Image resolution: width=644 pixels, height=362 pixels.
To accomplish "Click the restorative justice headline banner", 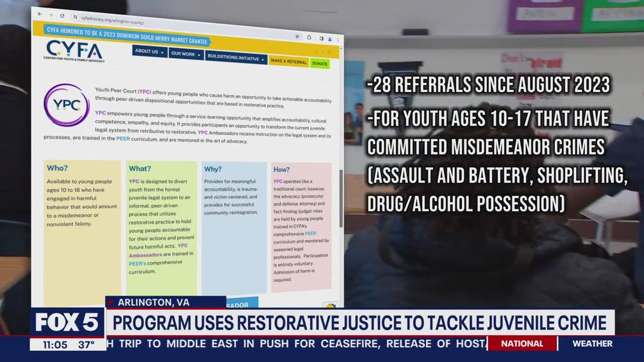I will [360, 323].
